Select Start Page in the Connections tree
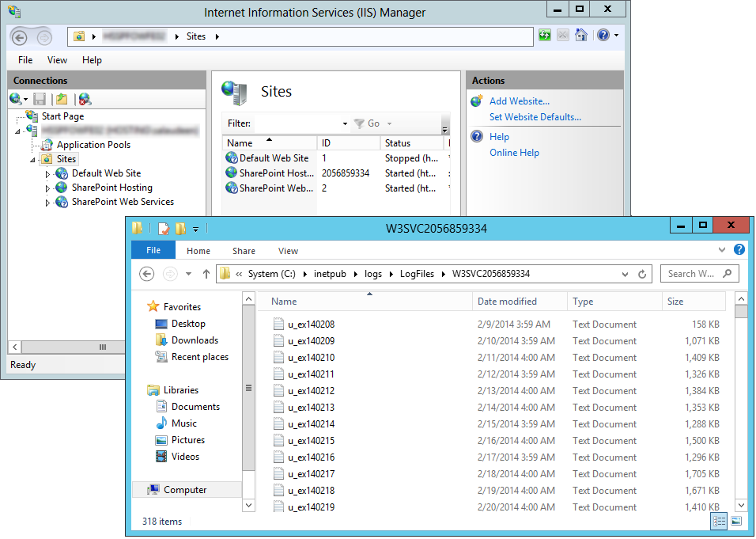756x539 pixels. pos(62,116)
